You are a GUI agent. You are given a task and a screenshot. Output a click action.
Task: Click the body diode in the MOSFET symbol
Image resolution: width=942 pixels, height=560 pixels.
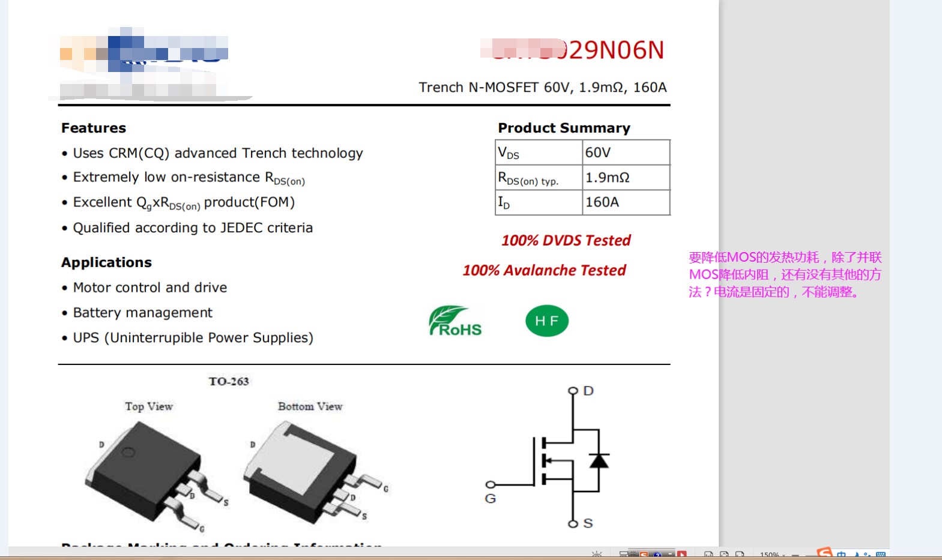point(599,460)
